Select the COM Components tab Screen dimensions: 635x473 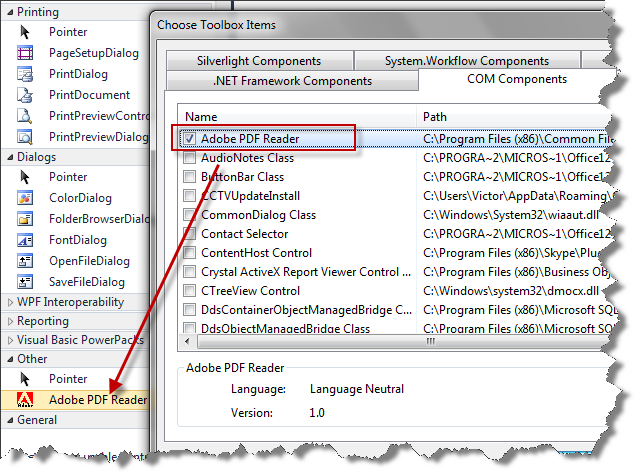517,79
